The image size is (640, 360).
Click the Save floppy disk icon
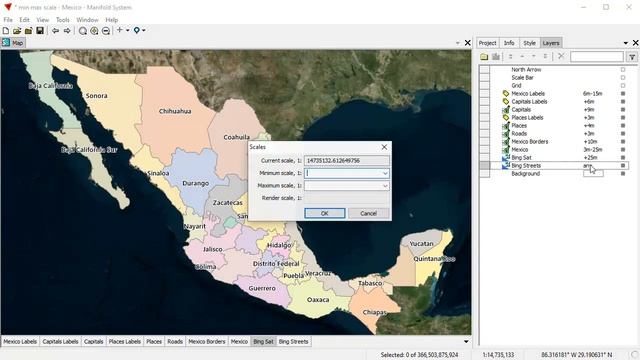click(x=40, y=31)
